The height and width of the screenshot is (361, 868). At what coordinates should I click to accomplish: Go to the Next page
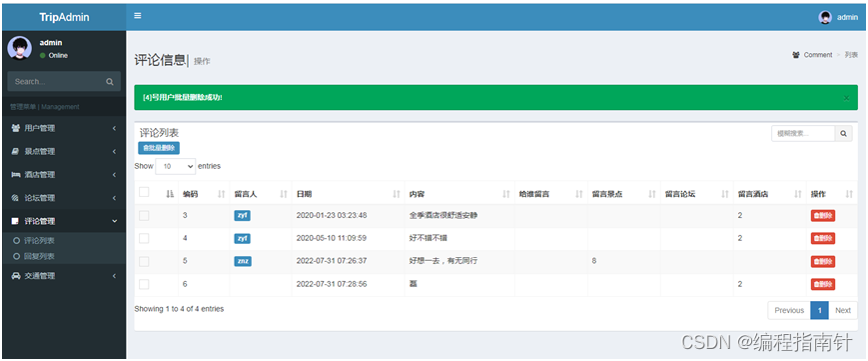coord(843,311)
